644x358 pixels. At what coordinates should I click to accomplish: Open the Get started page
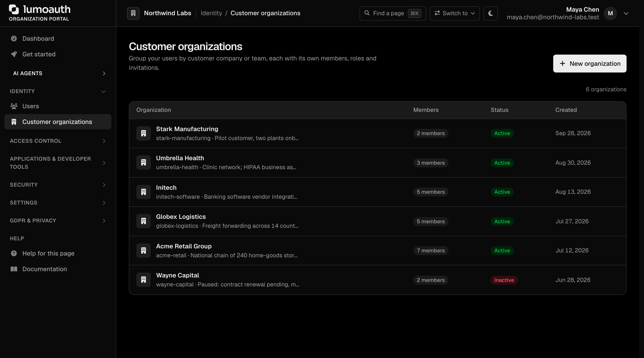coord(58,54)
